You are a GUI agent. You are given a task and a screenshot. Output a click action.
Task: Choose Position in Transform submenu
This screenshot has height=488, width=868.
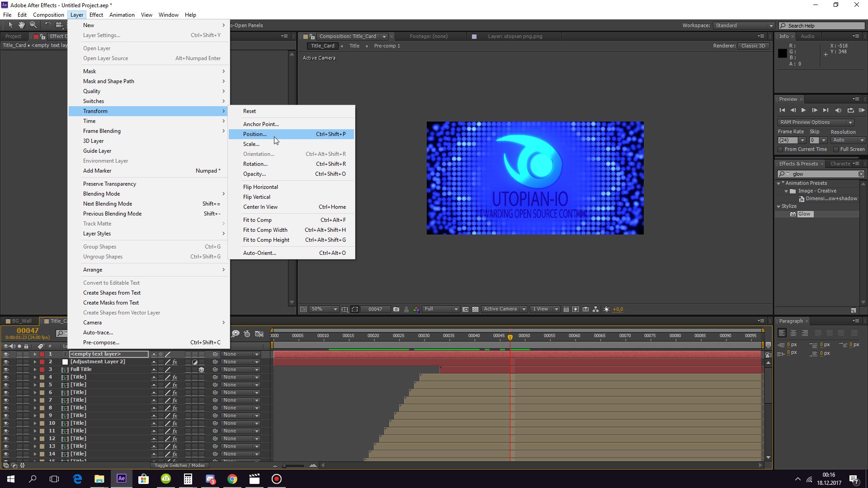[x=255, y=134]
